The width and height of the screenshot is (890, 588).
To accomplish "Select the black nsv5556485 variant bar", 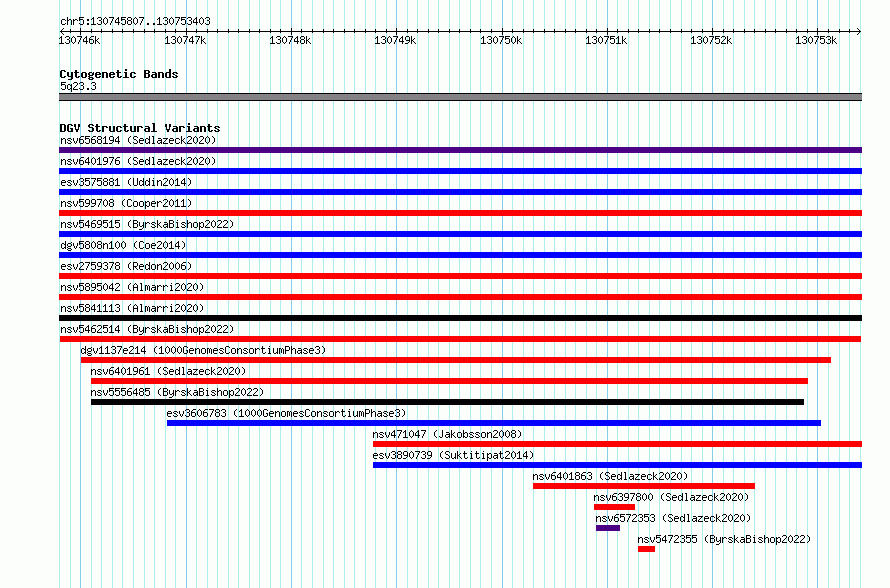I will point(447,402).
